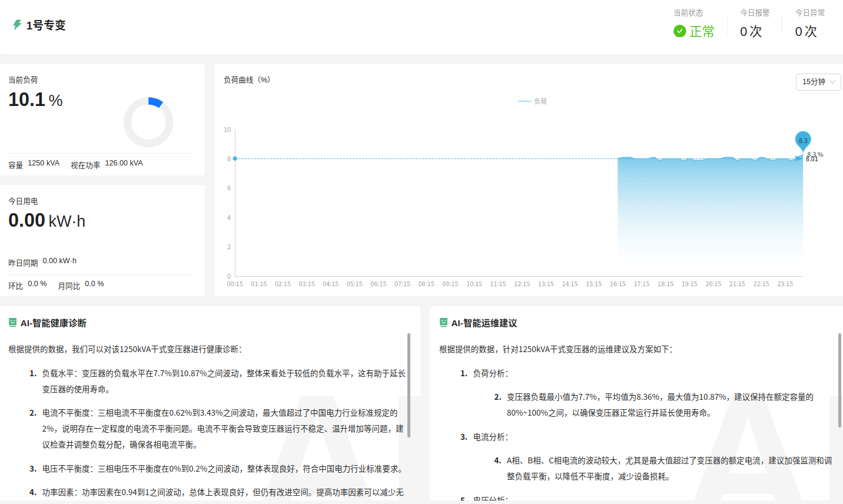Click the 今日用电 card label
This screenshot has height=504, width=843.
click(x=23, y=201)
